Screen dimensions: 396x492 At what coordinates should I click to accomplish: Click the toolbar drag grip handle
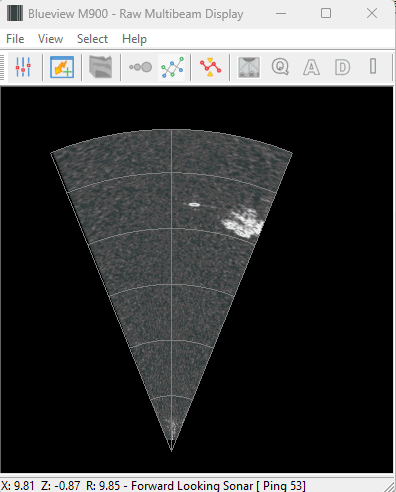2,67
